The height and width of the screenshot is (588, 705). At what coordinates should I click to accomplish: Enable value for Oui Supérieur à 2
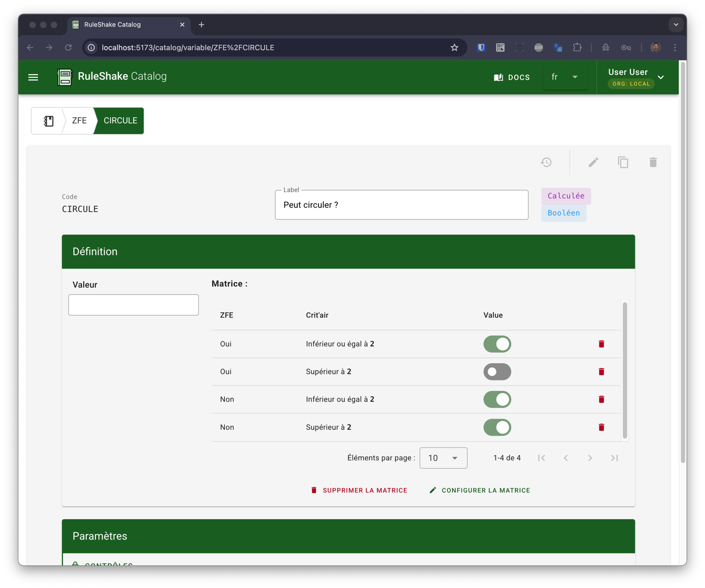pos(497,372)
